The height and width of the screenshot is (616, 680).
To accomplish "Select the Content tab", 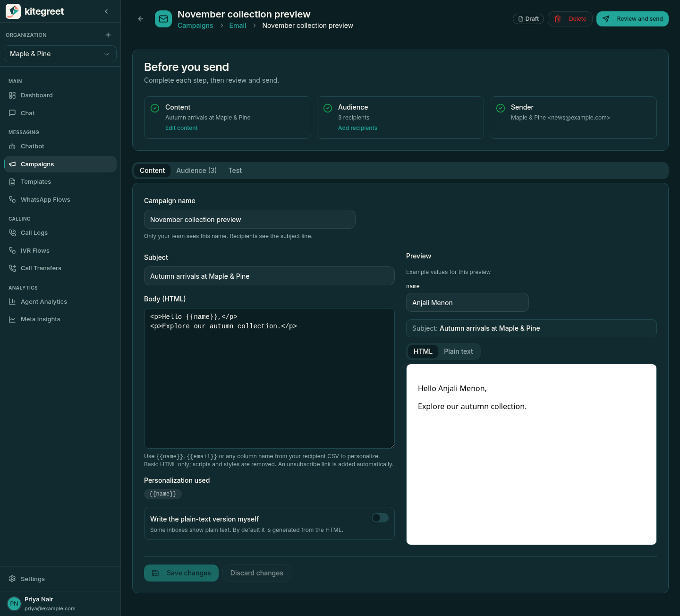I will point(152,171).
